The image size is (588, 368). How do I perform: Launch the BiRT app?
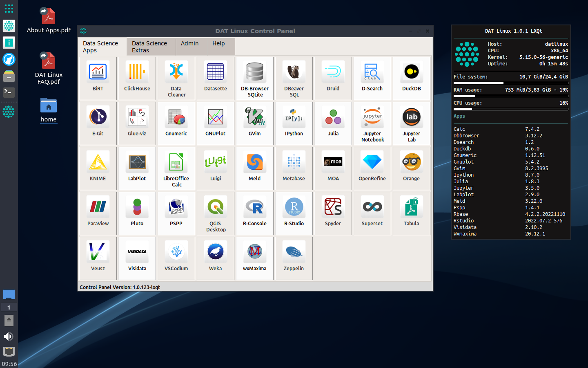98,79
